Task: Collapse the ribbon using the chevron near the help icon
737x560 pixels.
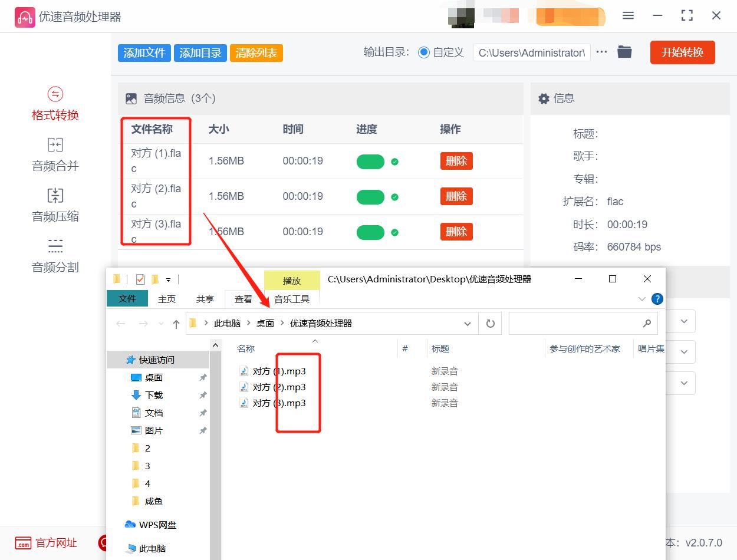Action: (641, 298)
